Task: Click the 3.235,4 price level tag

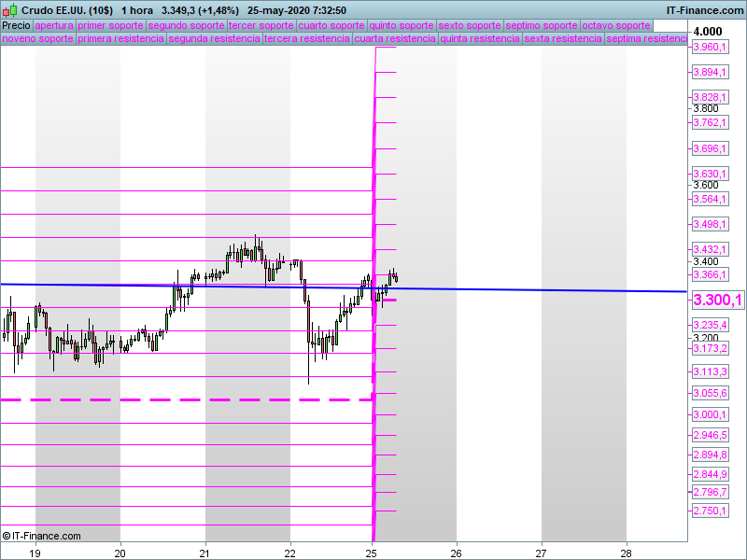Action: (710, 325)
